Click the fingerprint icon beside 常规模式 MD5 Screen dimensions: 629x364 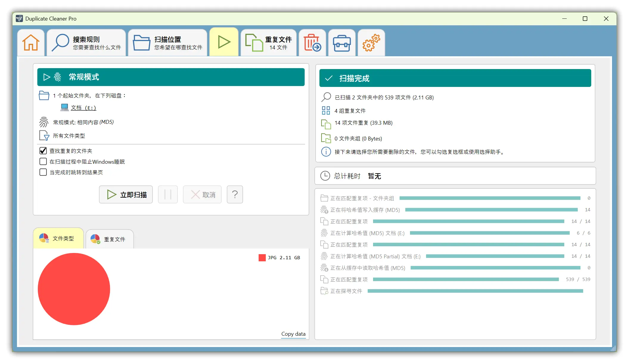44,122
